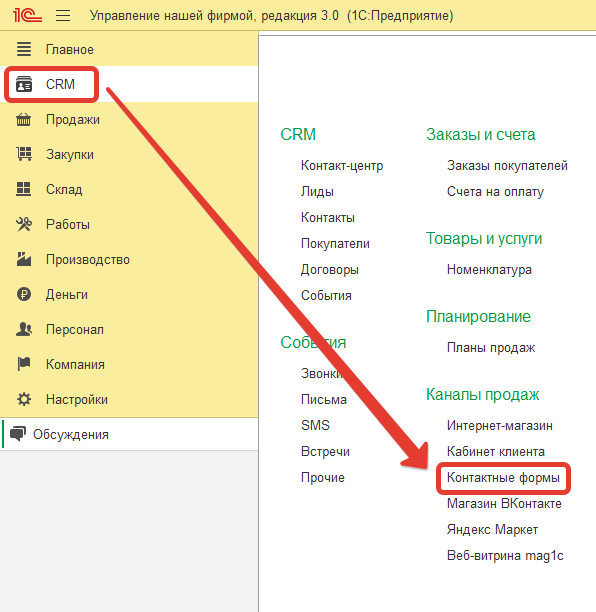Open Кабинет клиента
Viewport: 596px width, 612px height.
[496, 452]
